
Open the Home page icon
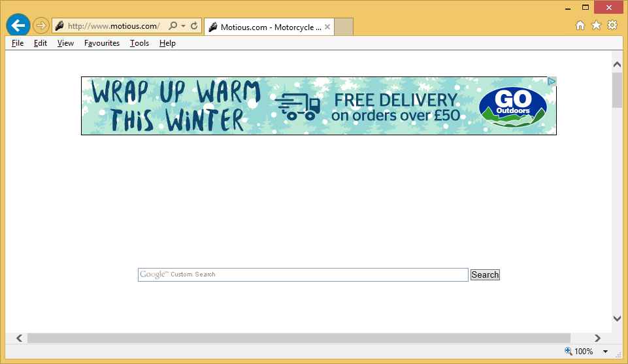(580, 25)
